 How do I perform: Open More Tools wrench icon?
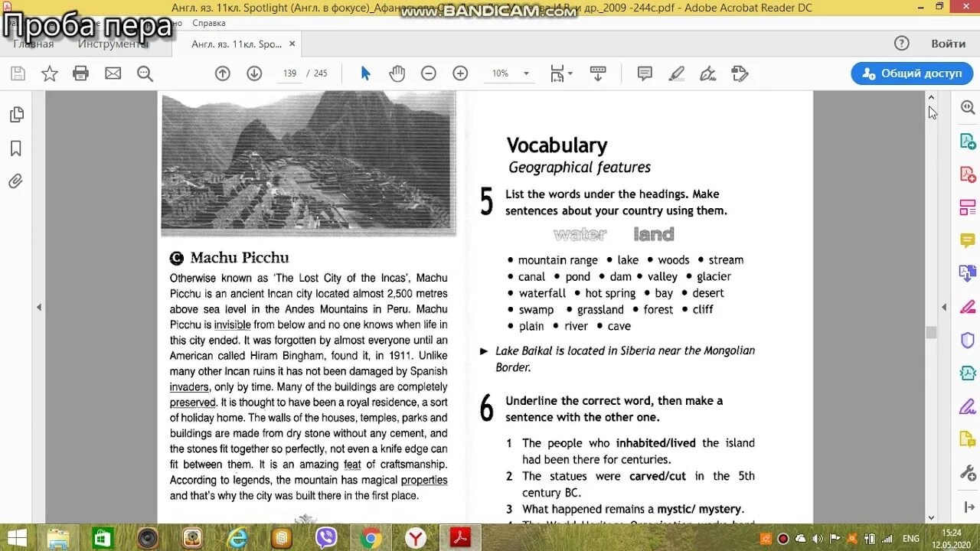[x=968, y=472]
